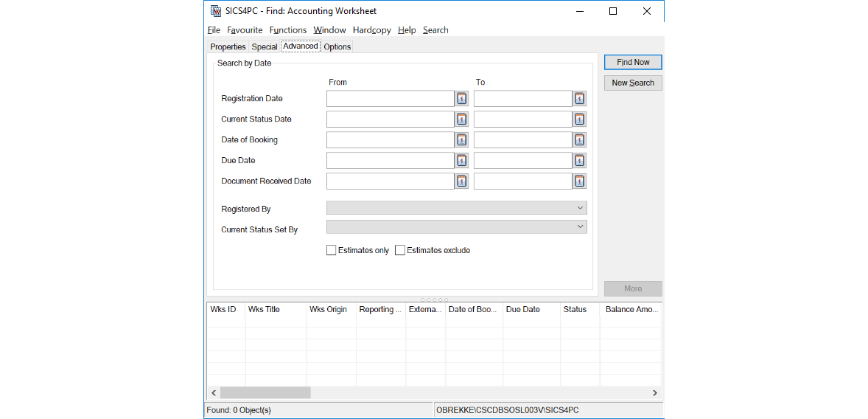Open calendar for Current Status Date From
This screenshot has height=419, width=868.
(462, 120)
